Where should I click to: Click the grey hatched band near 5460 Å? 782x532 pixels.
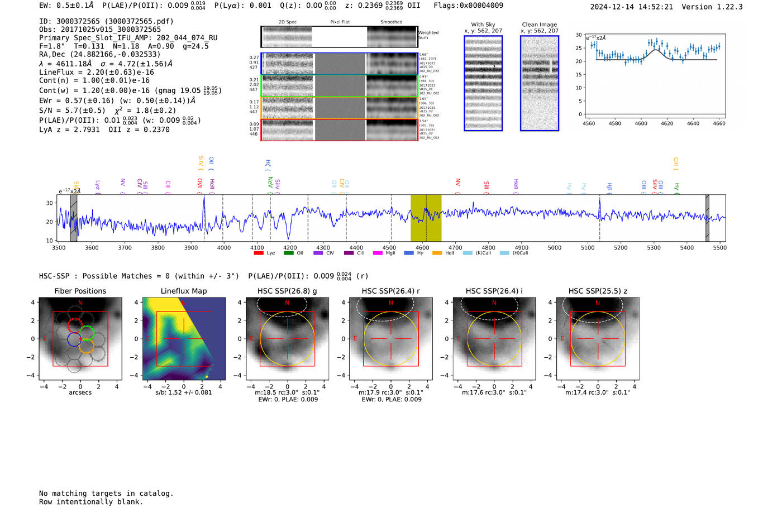707,218
